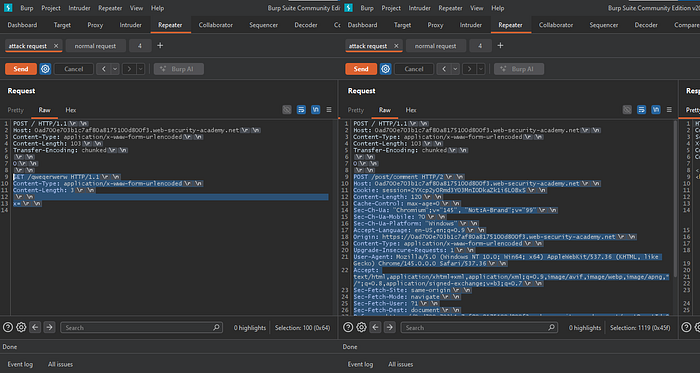
Task: Click Cancel button in left window
Action: click(74, 69)
